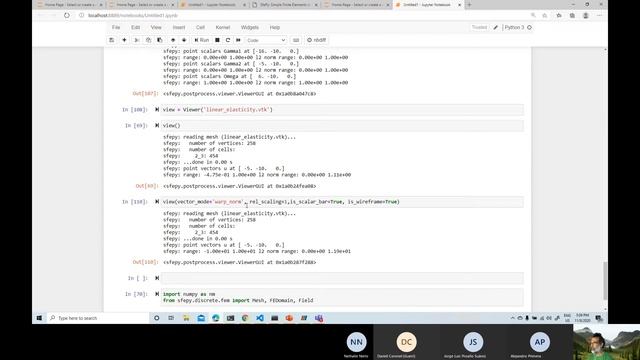Reload the page with the browser refresh icon
The image size is (640, 360).
pyautogui.click(x=67, y=15)
